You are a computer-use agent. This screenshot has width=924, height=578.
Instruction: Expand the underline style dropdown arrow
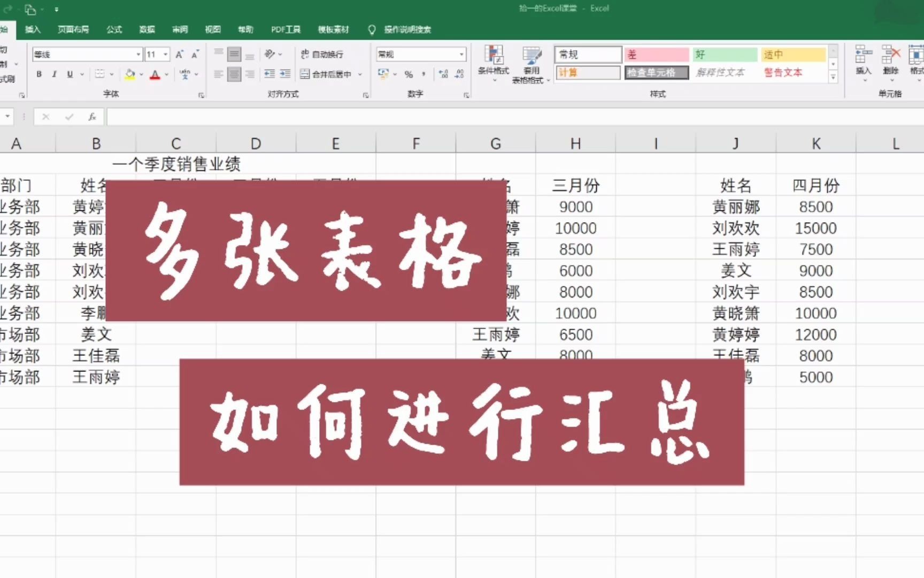tap(82, 74)
